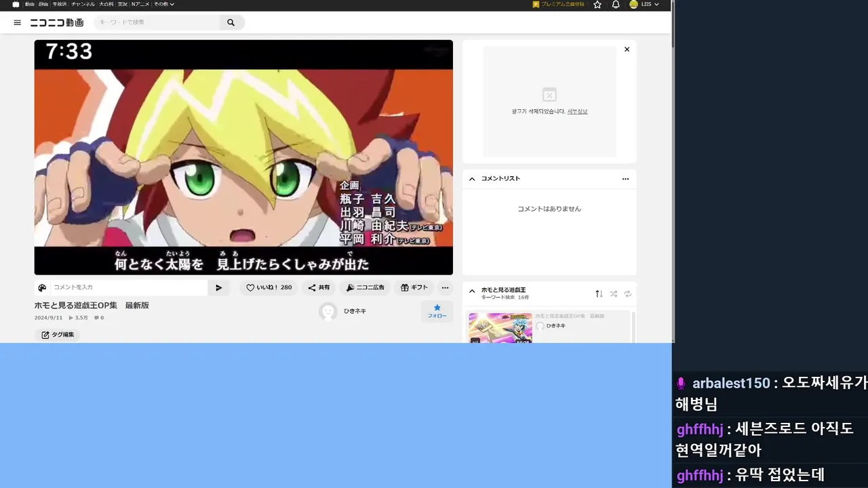Open comment color palette icon
868x488 pixels.
point(42,287)
